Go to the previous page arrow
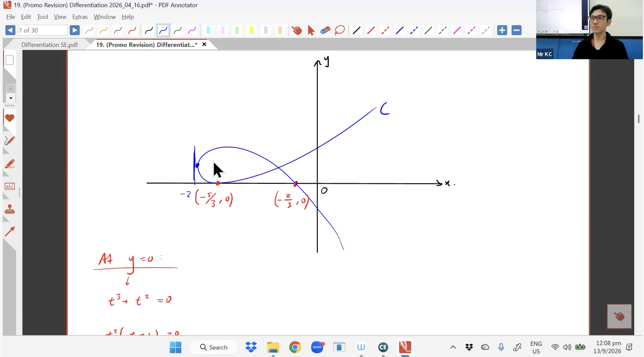644x357 pixels. click(10, 30)
